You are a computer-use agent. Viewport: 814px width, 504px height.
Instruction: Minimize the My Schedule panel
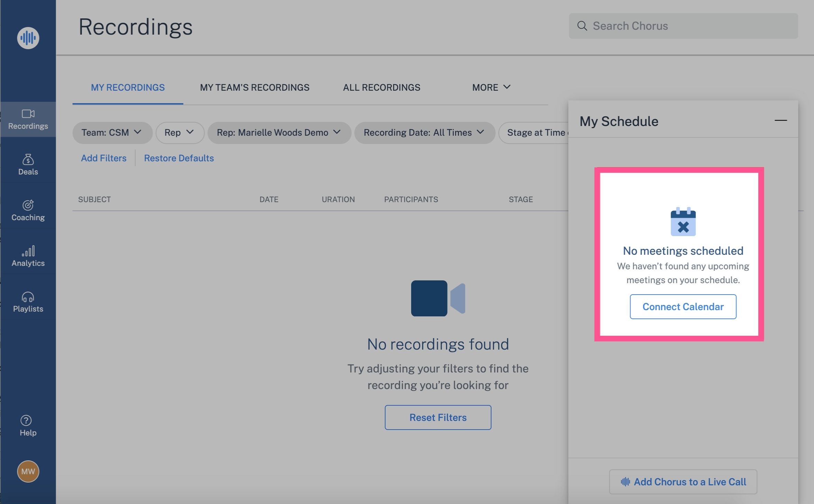780,120
